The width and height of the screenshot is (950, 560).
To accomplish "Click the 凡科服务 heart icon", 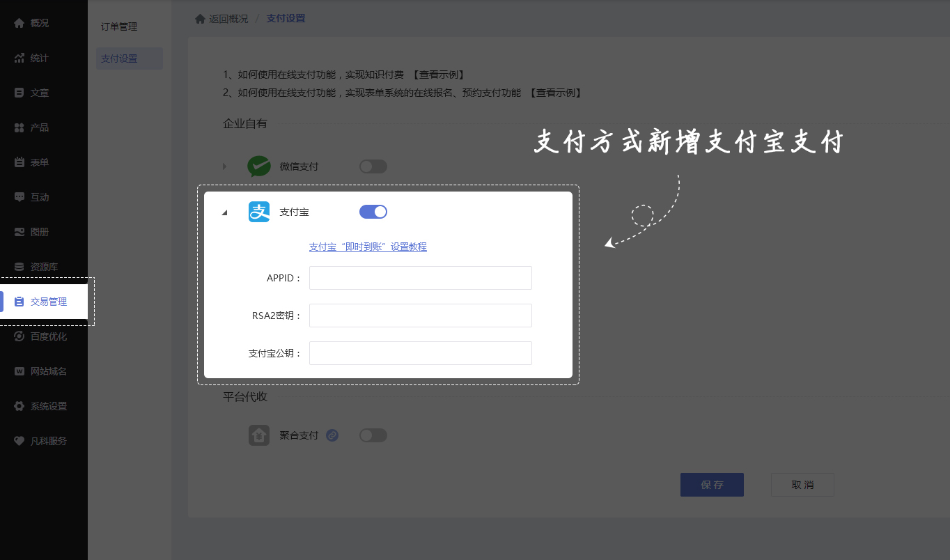I will (x=20, y=441).
